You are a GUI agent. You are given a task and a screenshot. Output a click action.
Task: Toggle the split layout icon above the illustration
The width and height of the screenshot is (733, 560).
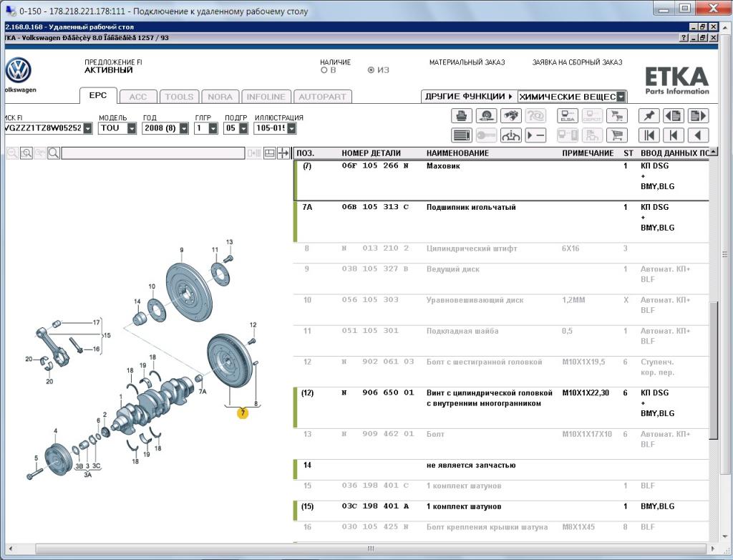point(270,153)
